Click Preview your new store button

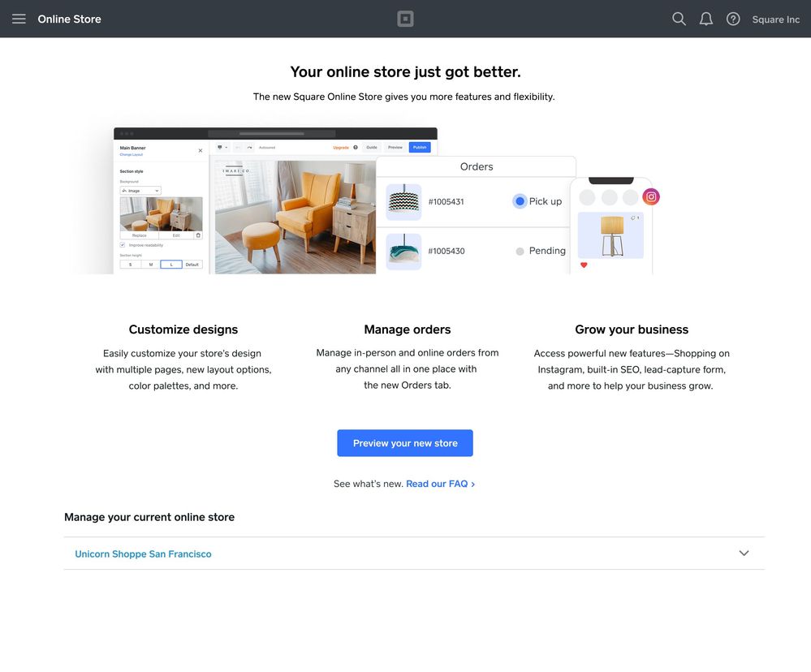tap(405, 443)
